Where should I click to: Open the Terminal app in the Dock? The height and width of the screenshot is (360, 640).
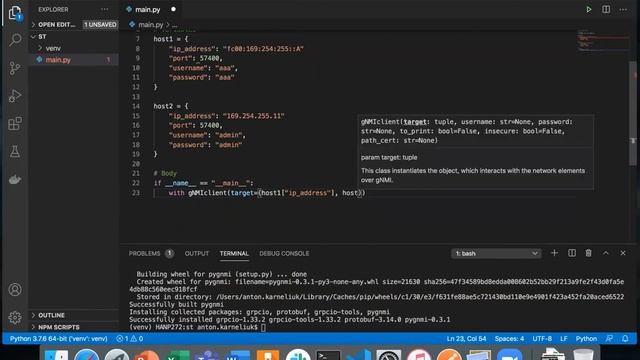[x=328, y=356]
